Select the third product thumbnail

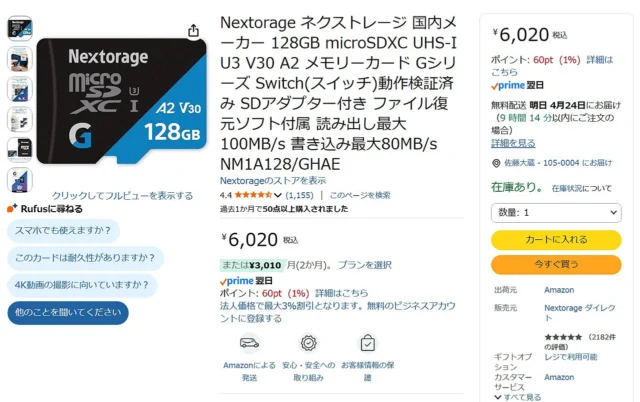(x=20, y=90)
